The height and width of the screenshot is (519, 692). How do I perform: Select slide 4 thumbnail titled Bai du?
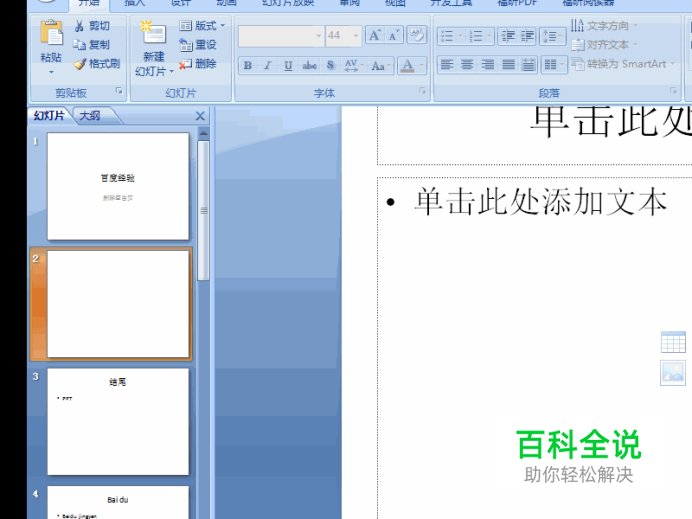118,502
